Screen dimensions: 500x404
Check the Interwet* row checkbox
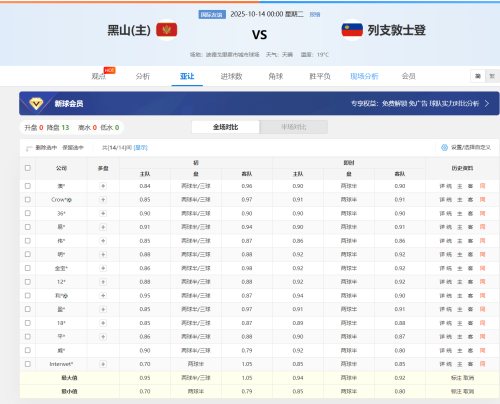coord(28,364)
